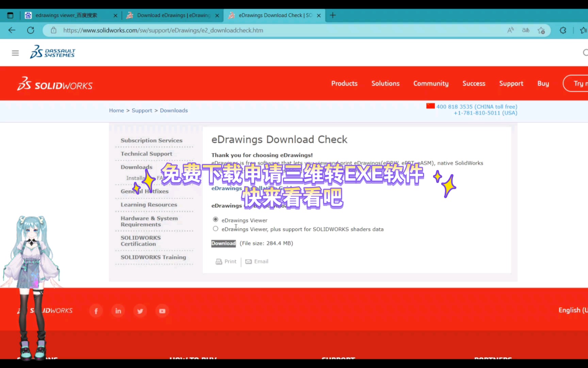Open SOLIDWORKS LinkedIn page icon
588x368 pixels.
tap(118, 311)
